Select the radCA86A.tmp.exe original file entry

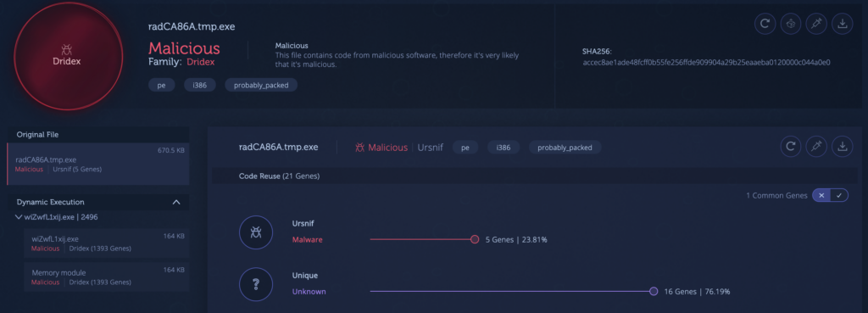coord(98,164)
